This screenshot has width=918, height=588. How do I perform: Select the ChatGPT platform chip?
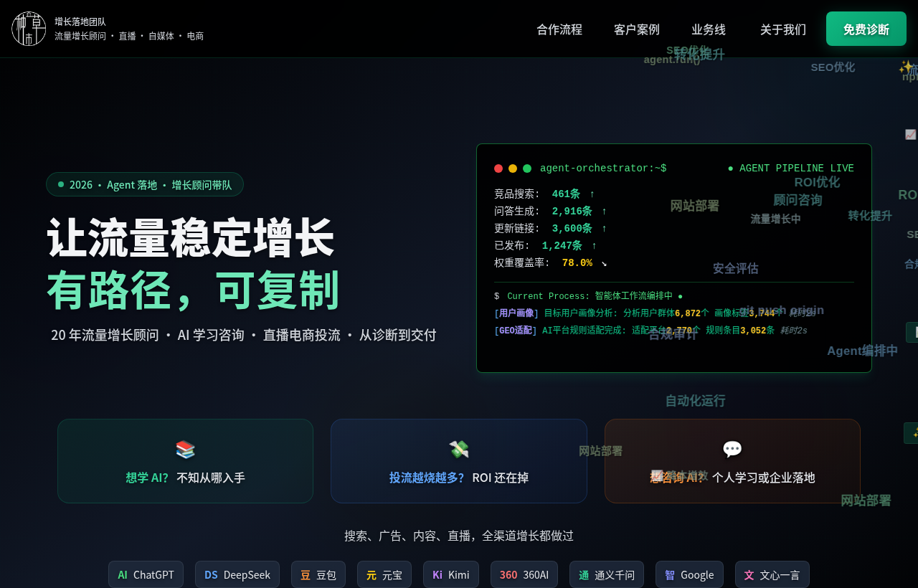coord(146,574)
